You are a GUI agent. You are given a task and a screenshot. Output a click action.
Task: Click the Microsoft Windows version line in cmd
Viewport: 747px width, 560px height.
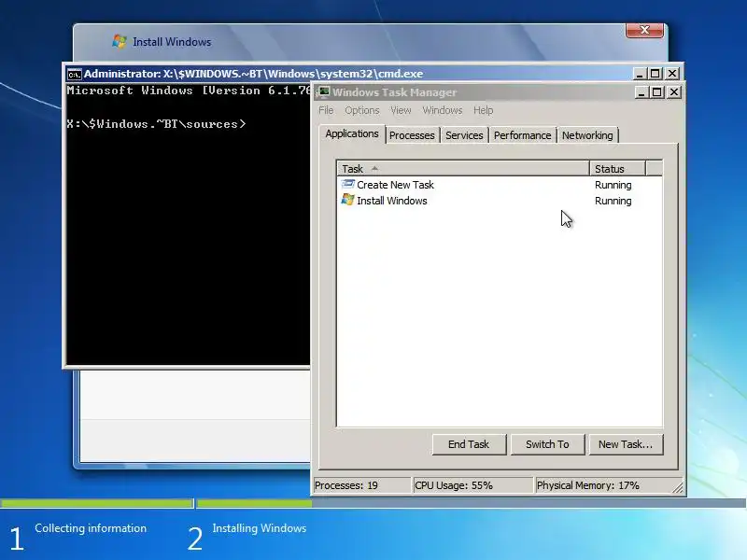(189, 91)
